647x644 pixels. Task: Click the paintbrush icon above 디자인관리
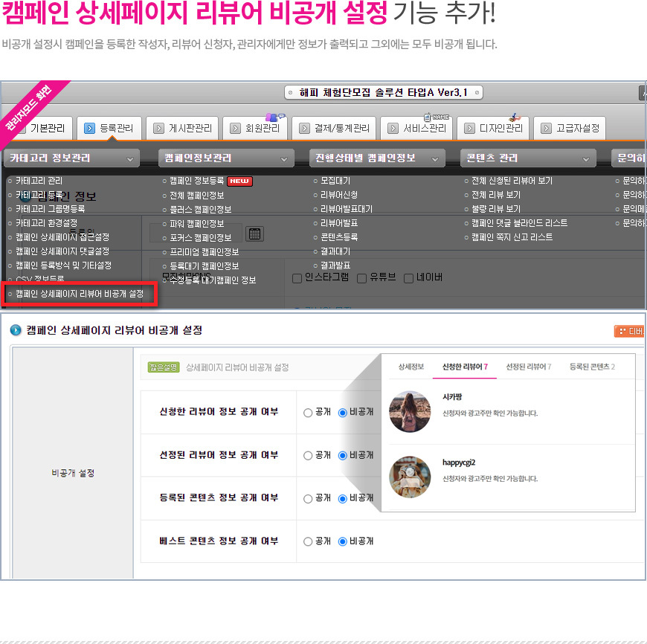pos(515,117)
